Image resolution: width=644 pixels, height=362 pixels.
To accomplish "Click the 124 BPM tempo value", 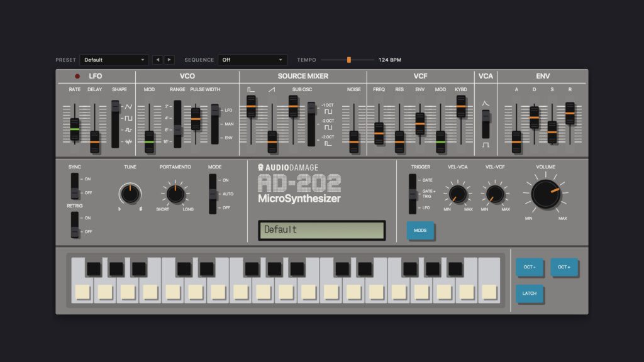I will tap(390, 60).
